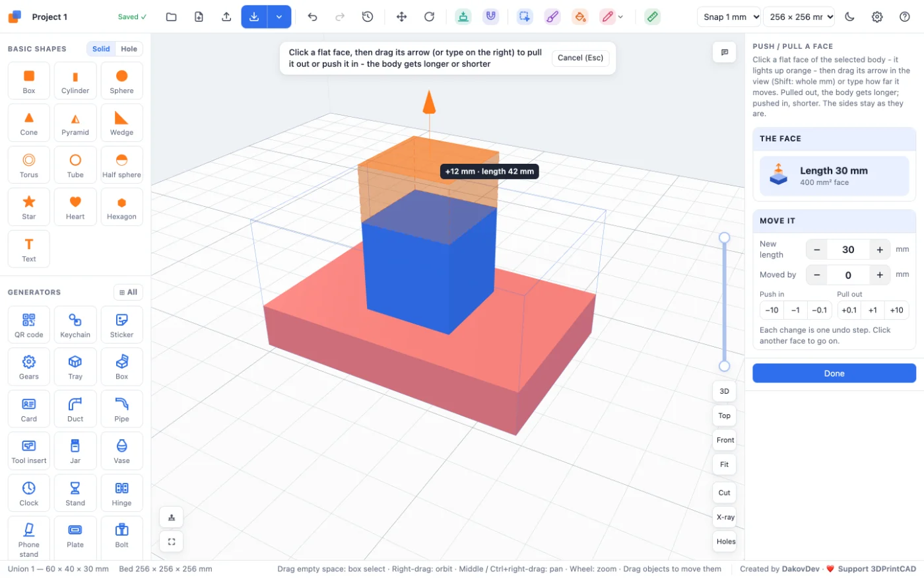The image size is (924, 578).
Task: Toggle the Holes visibility button
Action: point(725,542)
